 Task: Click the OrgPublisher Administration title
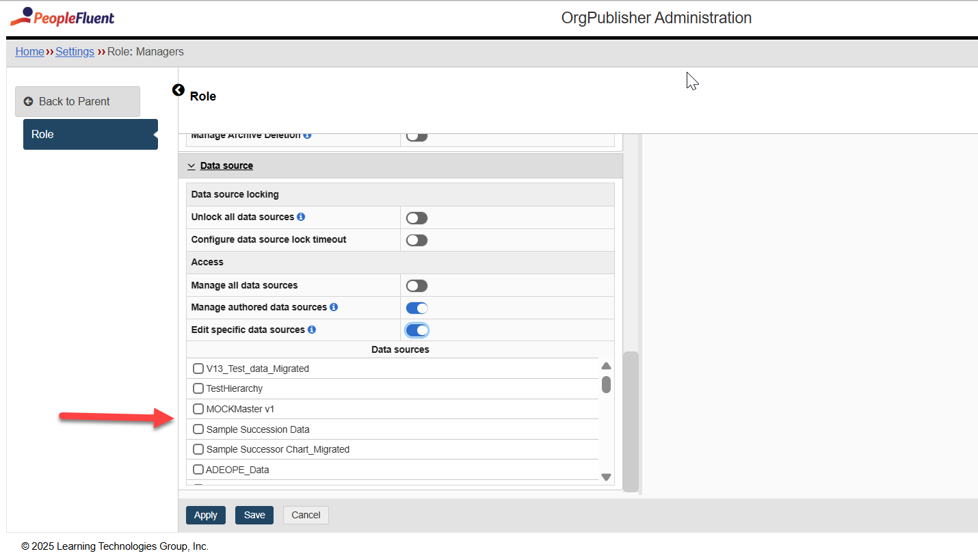coord(657,18)
